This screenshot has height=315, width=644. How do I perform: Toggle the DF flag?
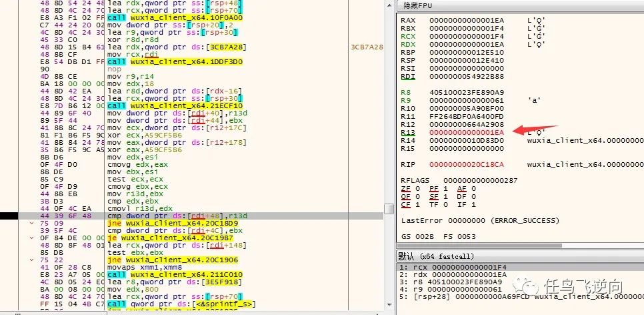[x=466, y=197]
